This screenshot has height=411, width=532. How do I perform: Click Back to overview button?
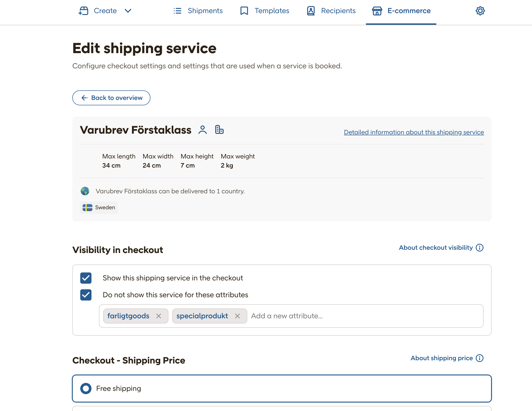click(111, 98)
